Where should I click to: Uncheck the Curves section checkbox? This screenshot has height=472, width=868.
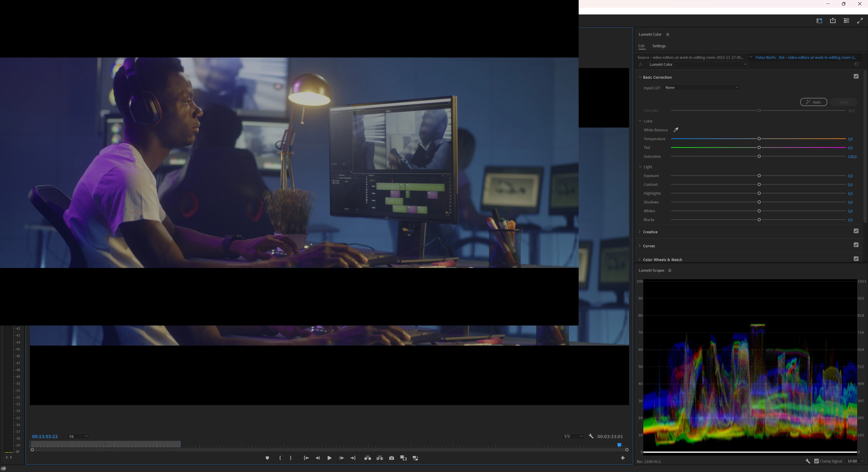856,245
